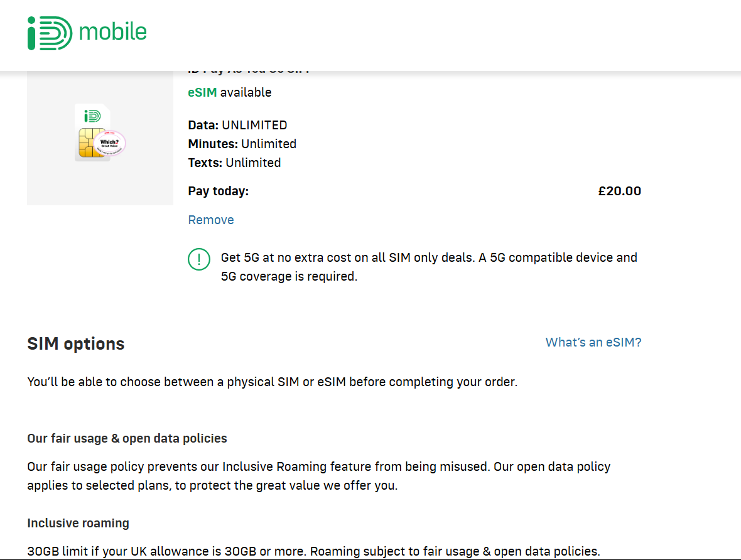Click the small iD logo on the SIM card
Viewport: 741px width, 560px height.
pyautogui.click(x=93, y=116)
